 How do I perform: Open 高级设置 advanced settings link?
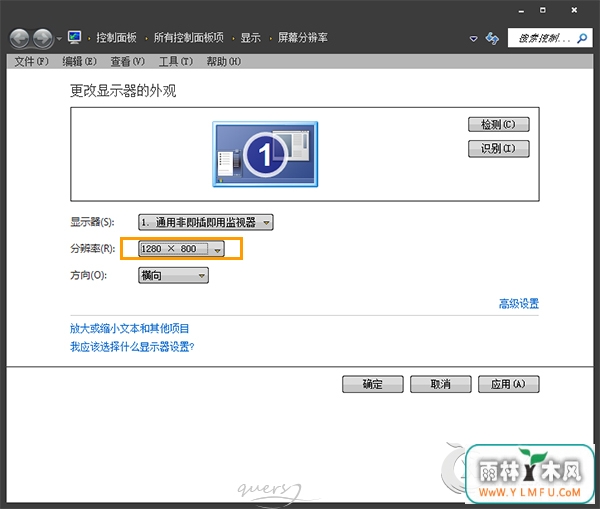519,304
